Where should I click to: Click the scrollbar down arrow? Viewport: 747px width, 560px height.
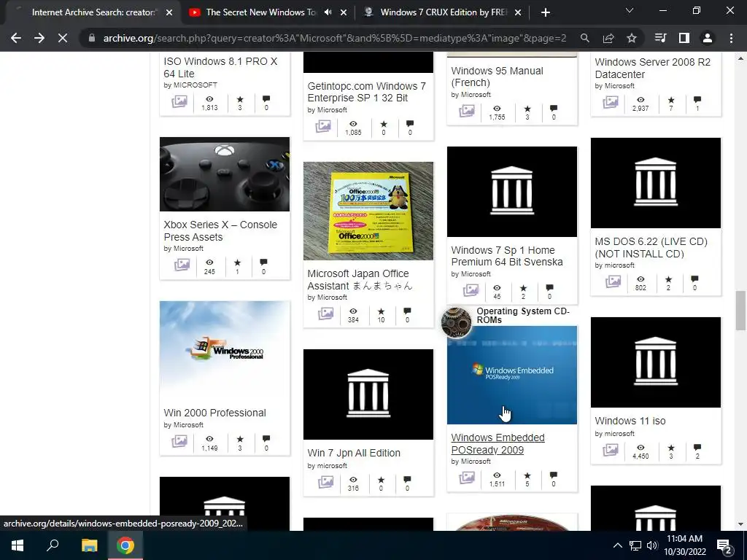740,525
